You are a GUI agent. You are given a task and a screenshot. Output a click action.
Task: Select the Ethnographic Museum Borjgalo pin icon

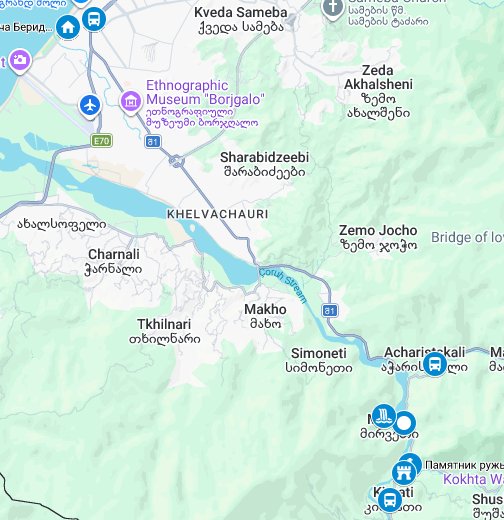point(131,102)
